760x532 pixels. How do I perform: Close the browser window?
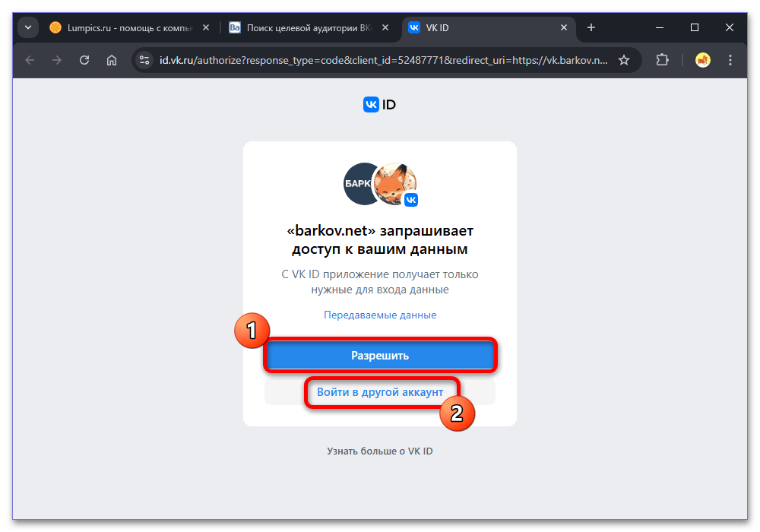coord(729,27)
